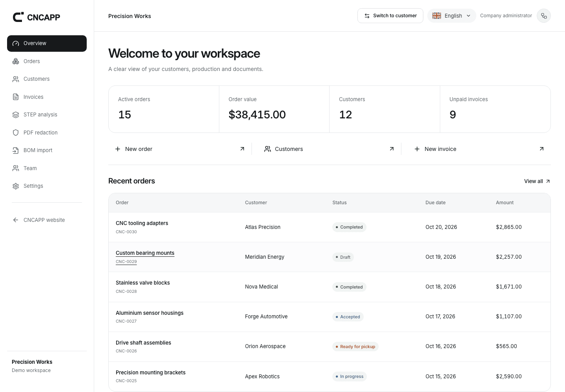Click the Team people icon in sidebar
565x392 pixels.
(x=16, y=168)
